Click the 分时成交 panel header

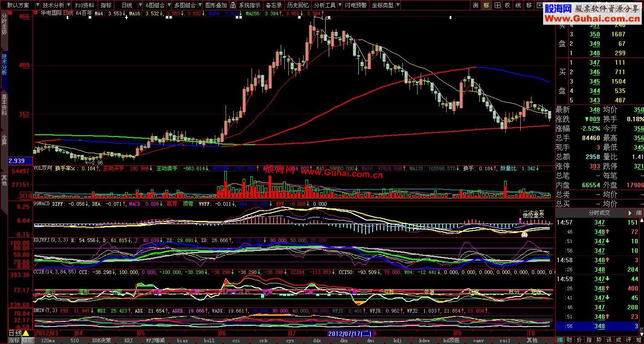[x=599, y=213]
